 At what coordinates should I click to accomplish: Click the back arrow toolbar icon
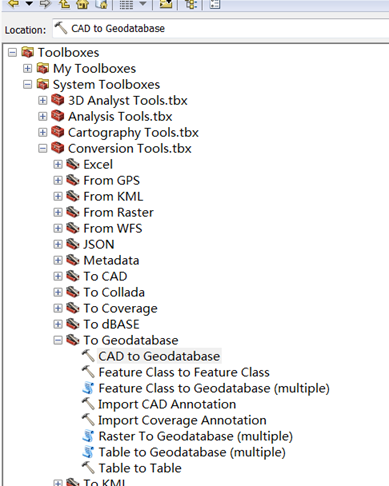click(x=14, y=4)
